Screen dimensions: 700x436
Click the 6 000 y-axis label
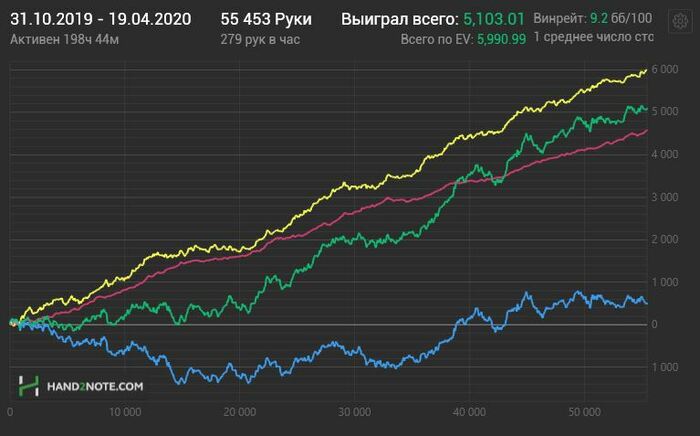tap(664, 69)
